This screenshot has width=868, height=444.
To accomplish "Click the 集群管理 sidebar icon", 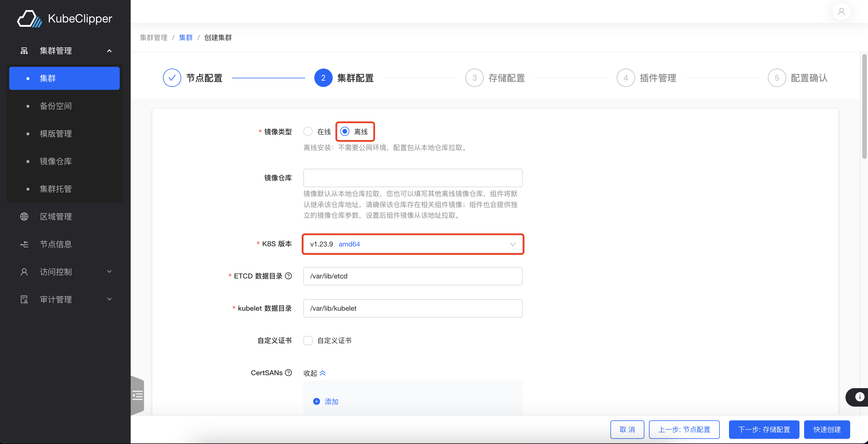I will click(x=24, y=51).
